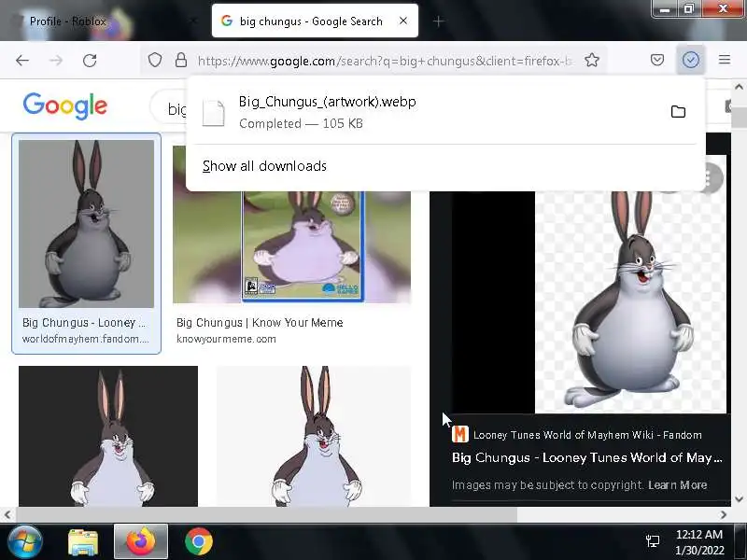Click the network tray icon

pos(652,541)
